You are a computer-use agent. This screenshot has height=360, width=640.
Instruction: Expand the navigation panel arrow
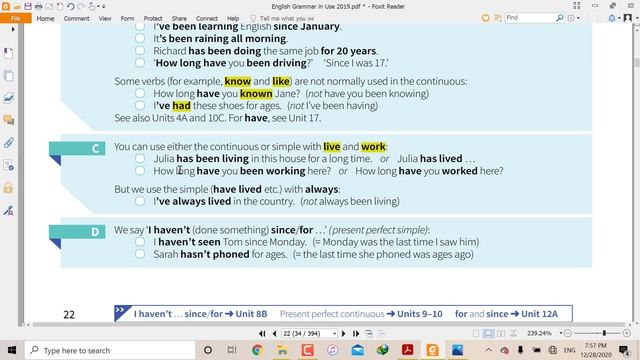pos(13,29)
